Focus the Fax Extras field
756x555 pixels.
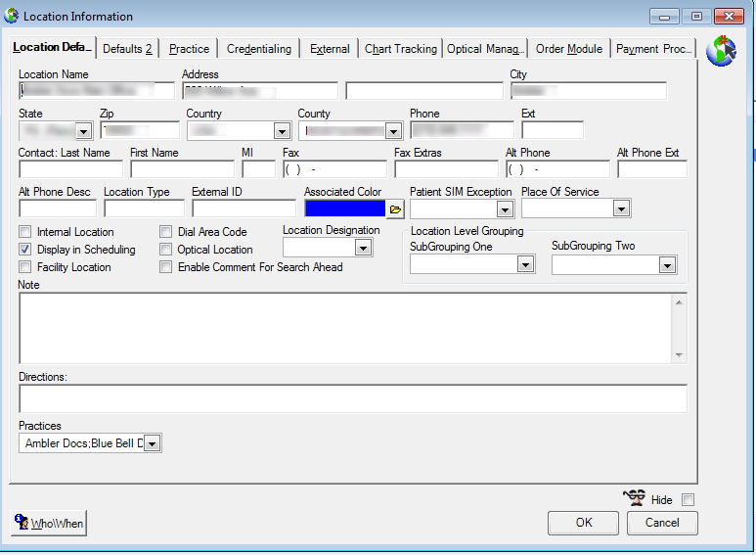[447, 169]
